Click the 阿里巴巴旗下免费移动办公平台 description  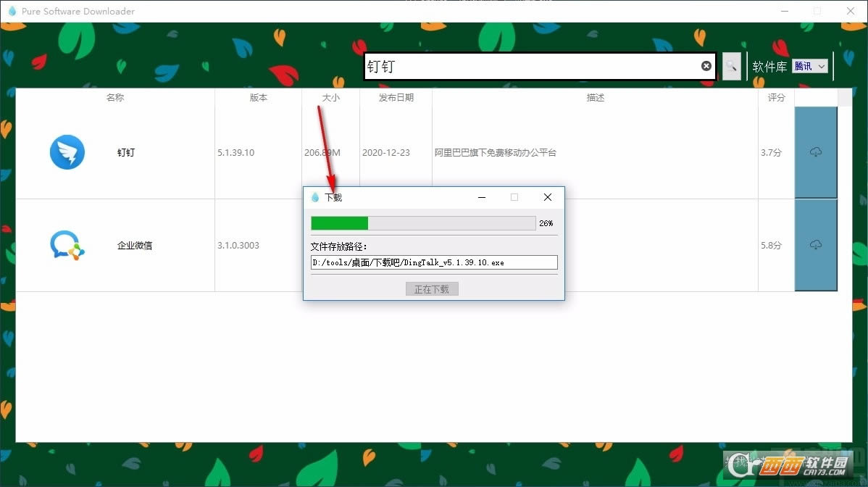pyautogui.click(x=495, y=153)
